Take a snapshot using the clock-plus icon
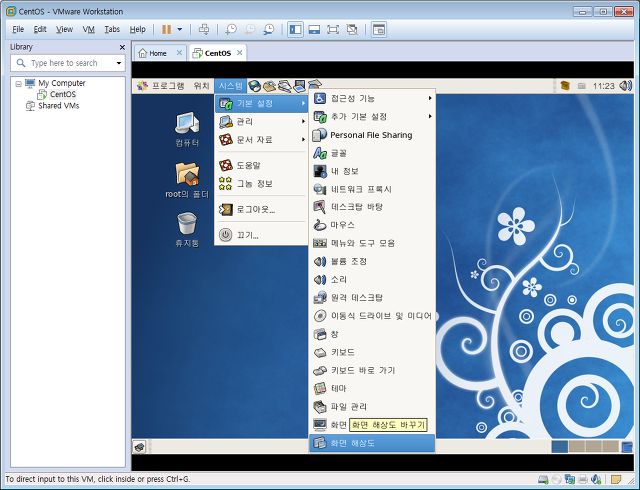This screenshot has width=640, height=490. pos(231,29)
